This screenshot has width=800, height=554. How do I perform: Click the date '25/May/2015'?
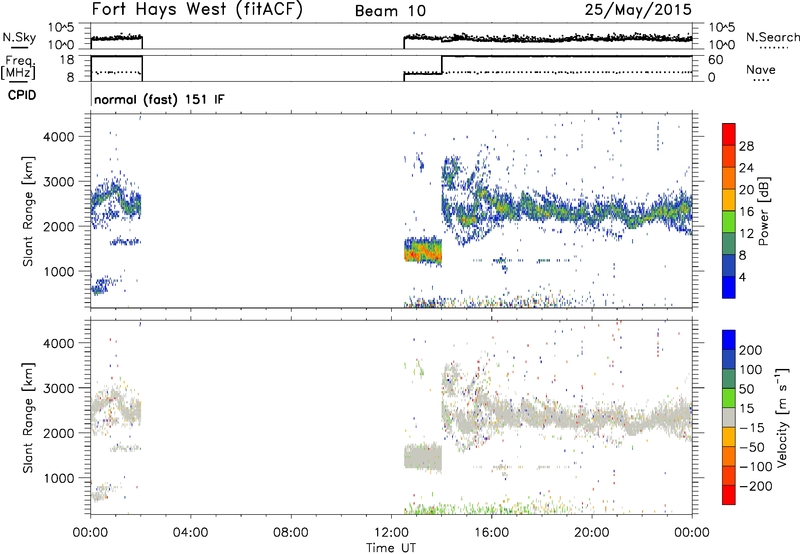pos(638,9)
